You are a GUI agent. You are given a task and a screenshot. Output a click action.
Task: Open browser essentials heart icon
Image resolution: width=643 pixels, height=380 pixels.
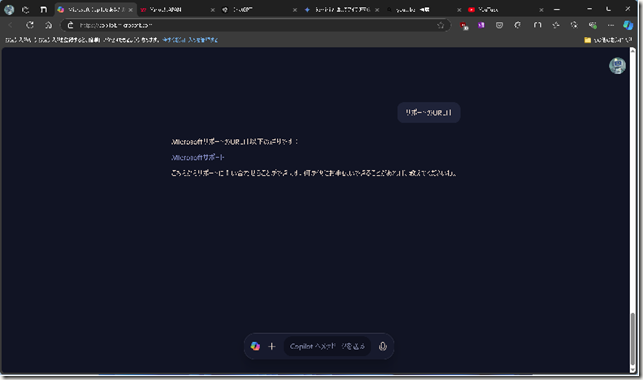click(x=593, y=25)
